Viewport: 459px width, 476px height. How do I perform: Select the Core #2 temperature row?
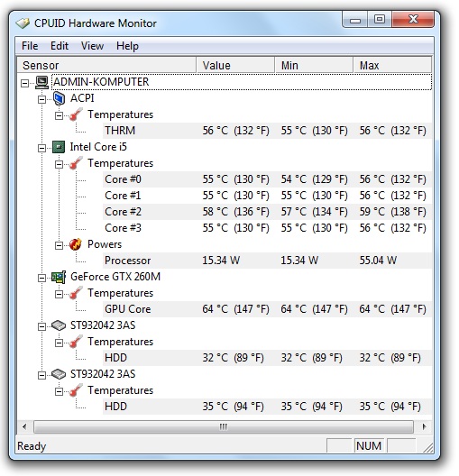[x=267, y=212]
